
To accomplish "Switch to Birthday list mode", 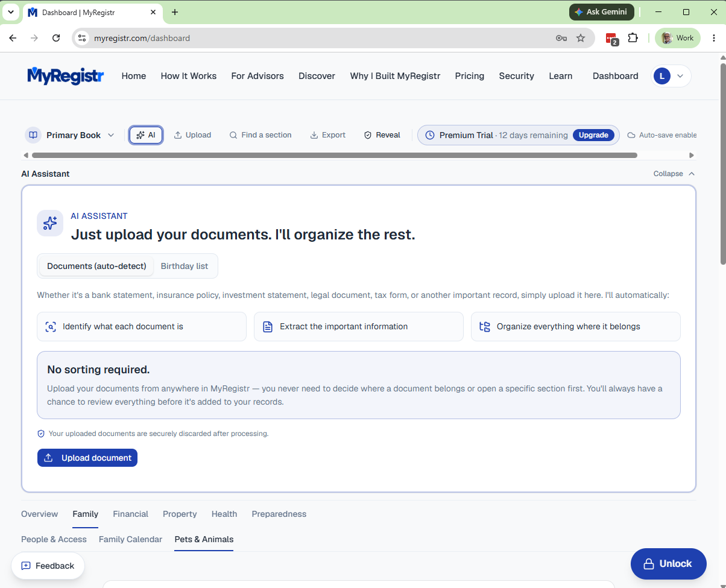I will [185, 266].
